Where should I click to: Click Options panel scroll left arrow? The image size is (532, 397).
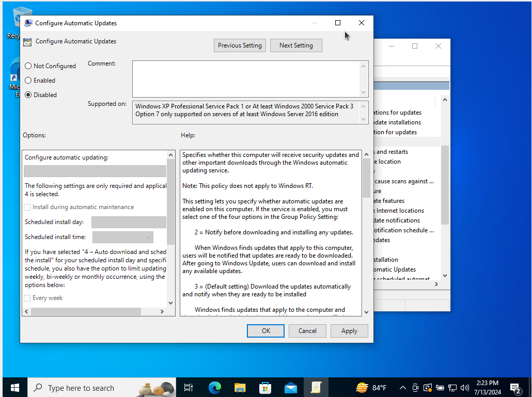(x=27, y=311)
